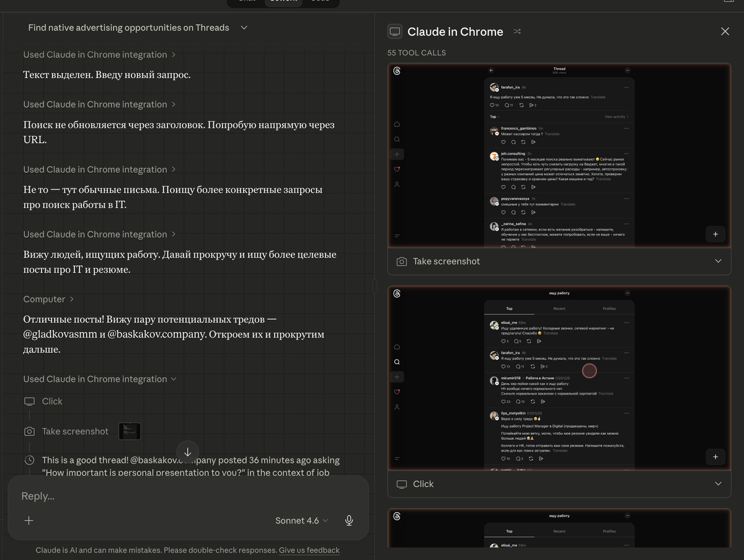
Task: Click plus button on 'ищу работу' search screenshot
Action: point(715,457)
